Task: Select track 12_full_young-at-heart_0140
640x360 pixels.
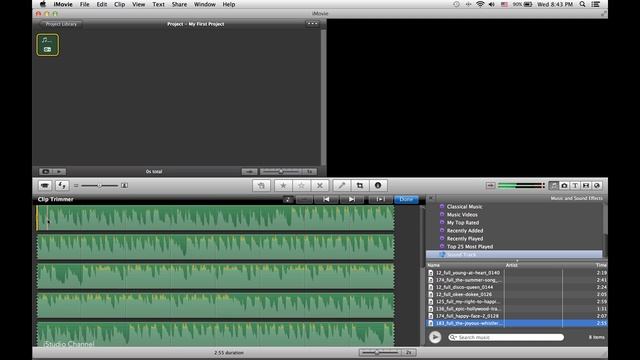Action: click(x=517, y=273)
